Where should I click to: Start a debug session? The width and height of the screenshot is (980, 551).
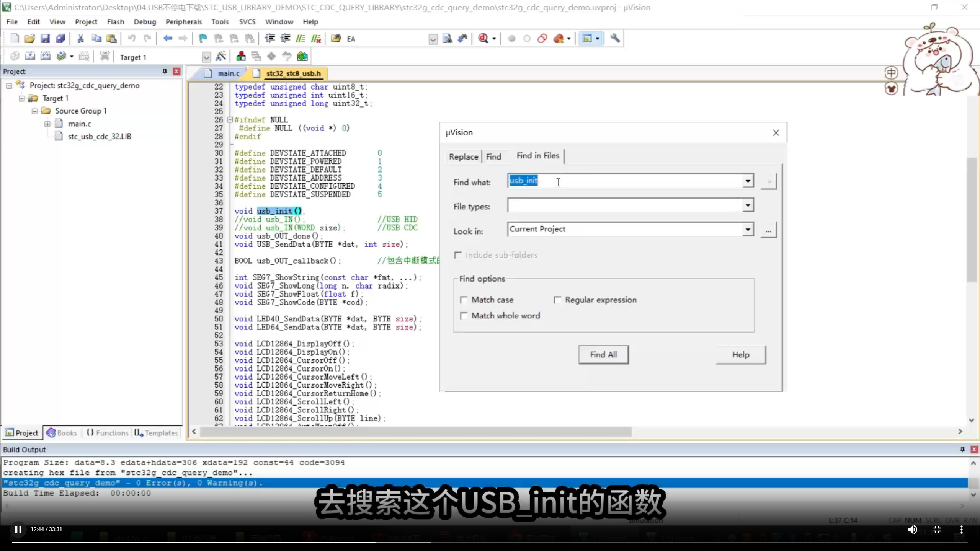tap(483, 38)
